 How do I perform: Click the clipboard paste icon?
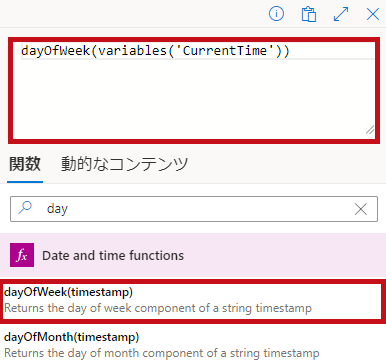[x=309, y=14]
